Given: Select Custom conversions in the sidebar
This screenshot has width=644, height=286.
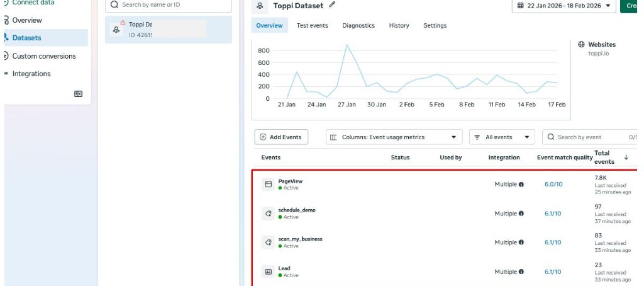Looking at the screenshot, I should pos(43,56).
